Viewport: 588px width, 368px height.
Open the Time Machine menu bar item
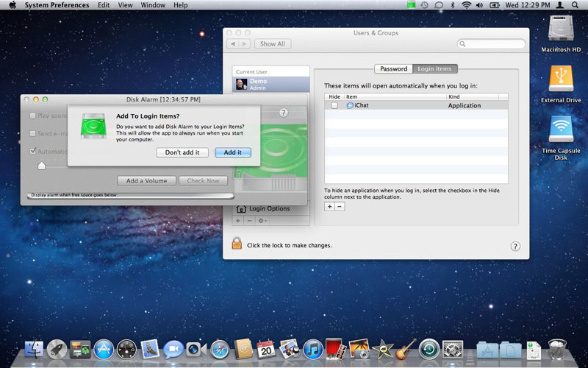pos(424,5)
